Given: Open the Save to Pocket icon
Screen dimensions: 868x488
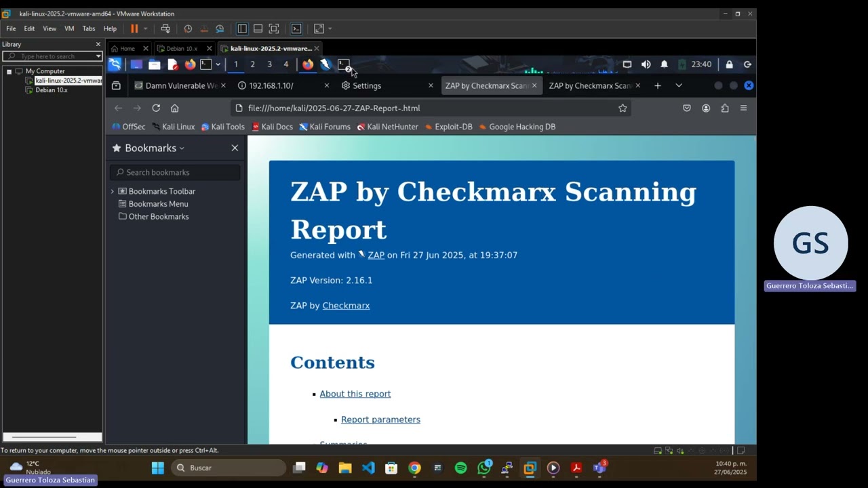Looking at the screenshot, I should pyautogui.click(x=687, y=108).
